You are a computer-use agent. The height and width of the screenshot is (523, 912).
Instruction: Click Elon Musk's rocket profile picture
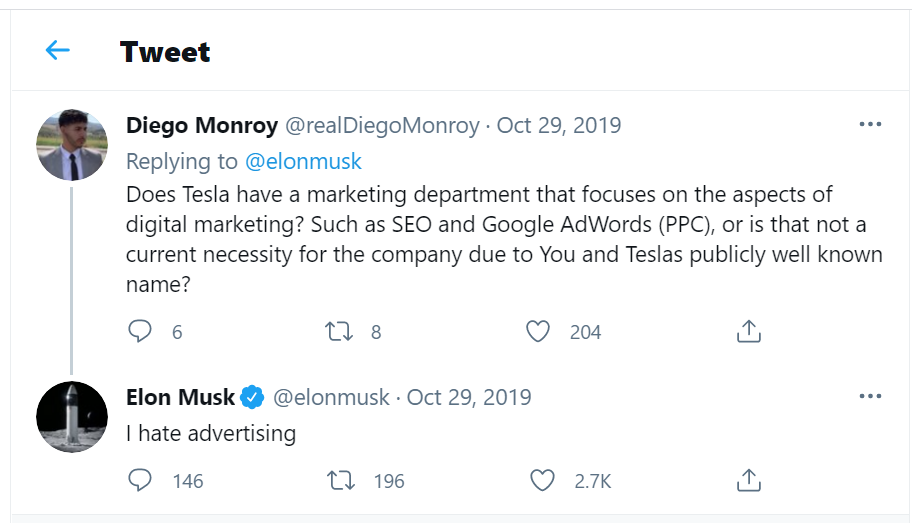coord(72,417)
